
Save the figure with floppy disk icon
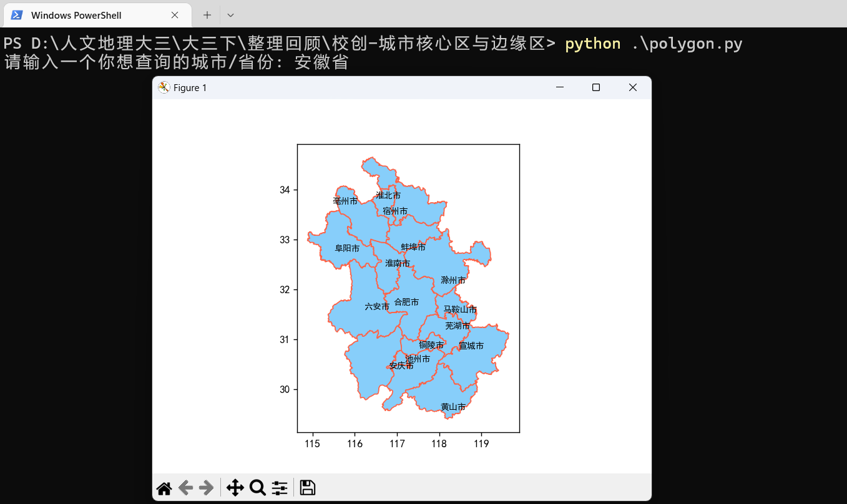pyautogui.click(x=307, y=488)
